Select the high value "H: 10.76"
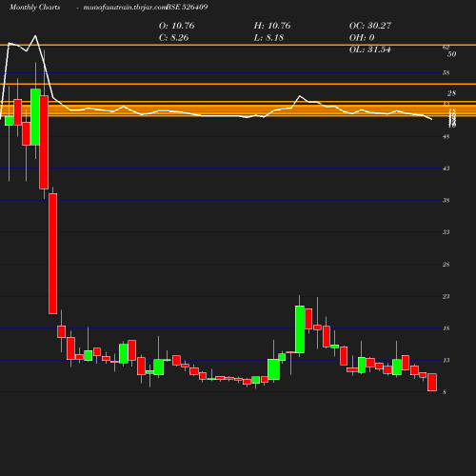 click(x=272, y=26)
